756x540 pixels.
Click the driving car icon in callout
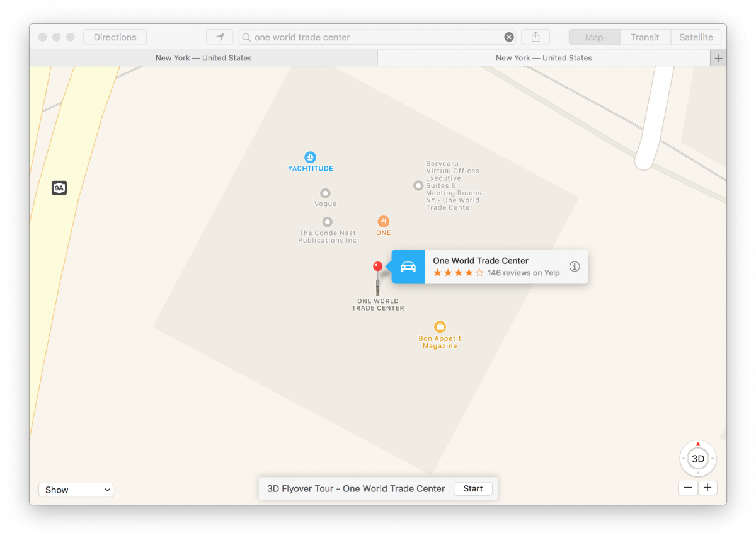(408, 266)
